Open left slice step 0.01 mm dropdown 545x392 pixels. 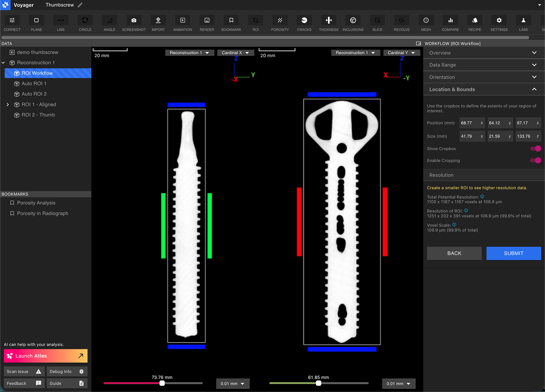tap(233, 384)
